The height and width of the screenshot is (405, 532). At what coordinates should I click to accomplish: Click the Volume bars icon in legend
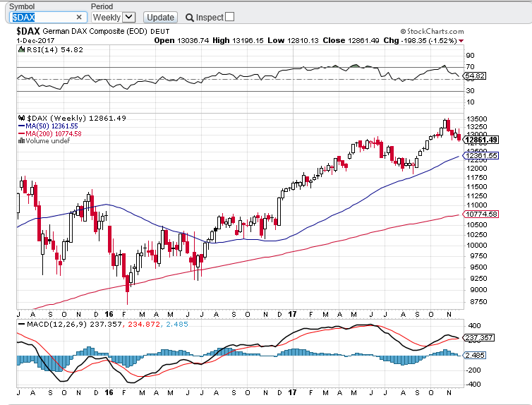coord(21,141)
